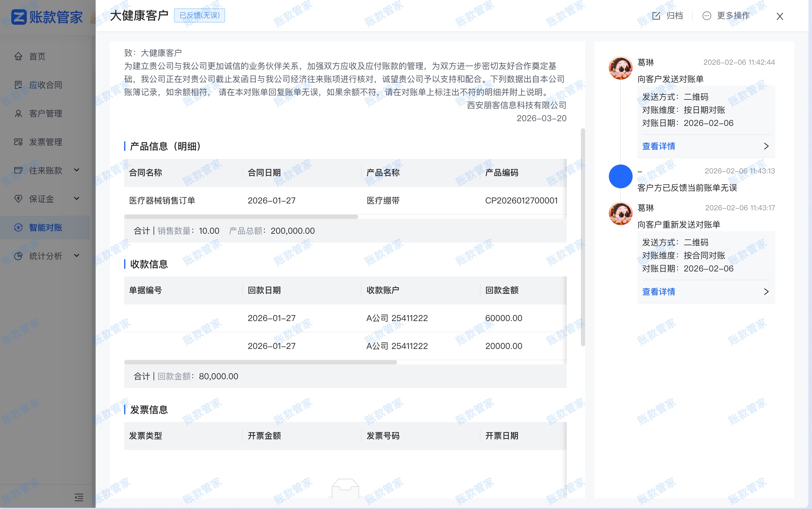Expand the 往来账款 submenu chevron
The image size is (812, 509).
pyautogui.click(x=77, y=170)
